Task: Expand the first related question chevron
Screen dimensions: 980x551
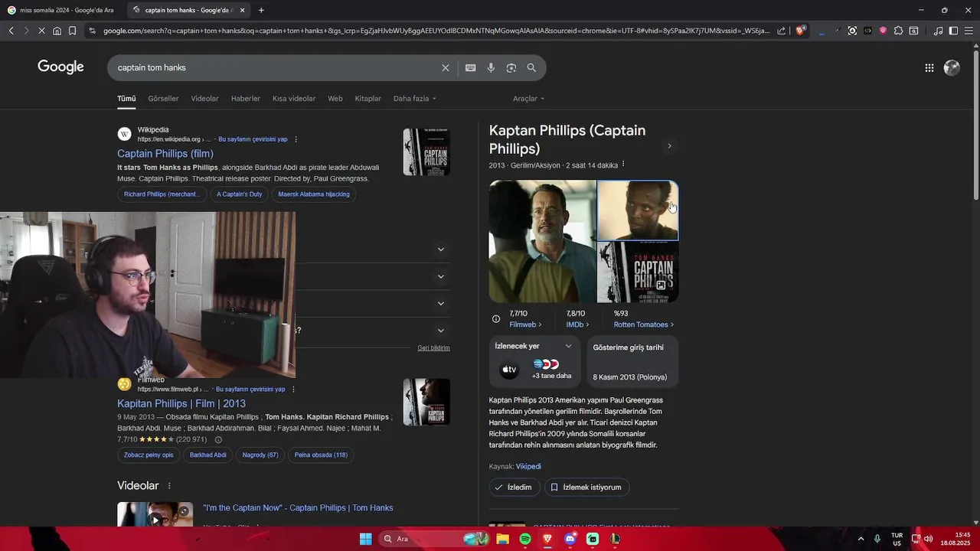Action: point(441,249)
